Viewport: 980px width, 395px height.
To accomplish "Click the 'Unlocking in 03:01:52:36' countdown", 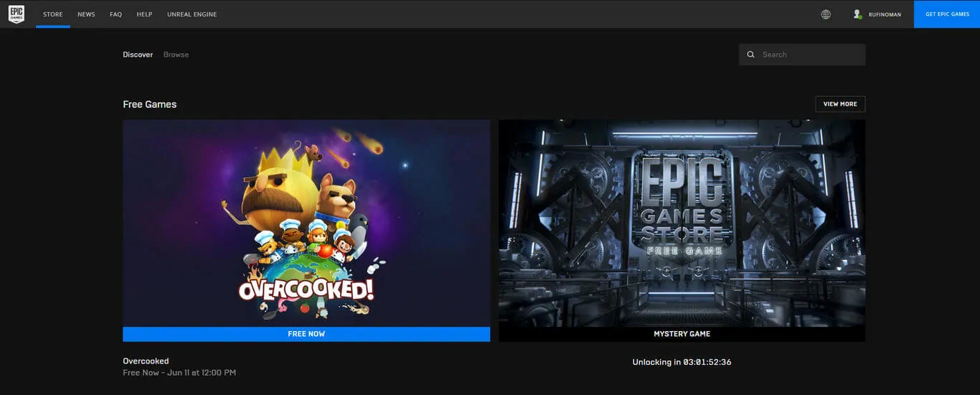I will (x=682, y=362).
